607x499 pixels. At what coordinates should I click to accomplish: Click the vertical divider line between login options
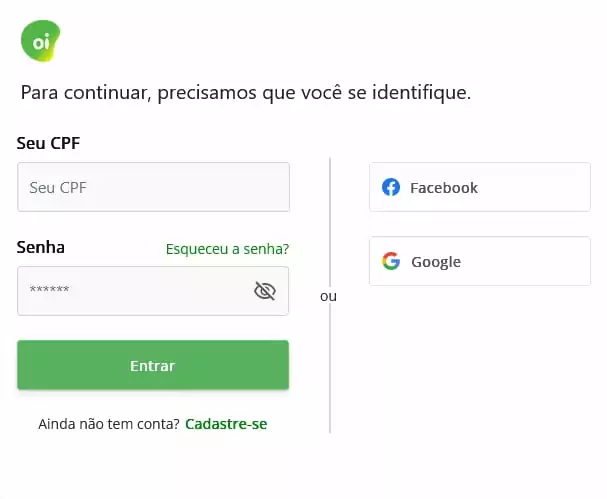[x=330, y=225]
